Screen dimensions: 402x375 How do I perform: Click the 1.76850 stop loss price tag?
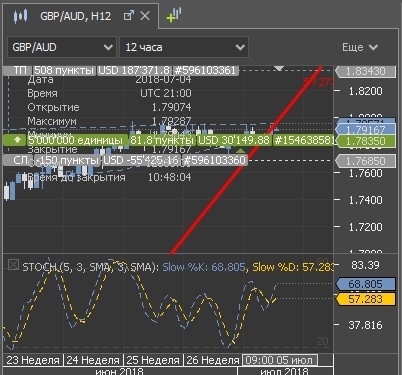[365, 161]
